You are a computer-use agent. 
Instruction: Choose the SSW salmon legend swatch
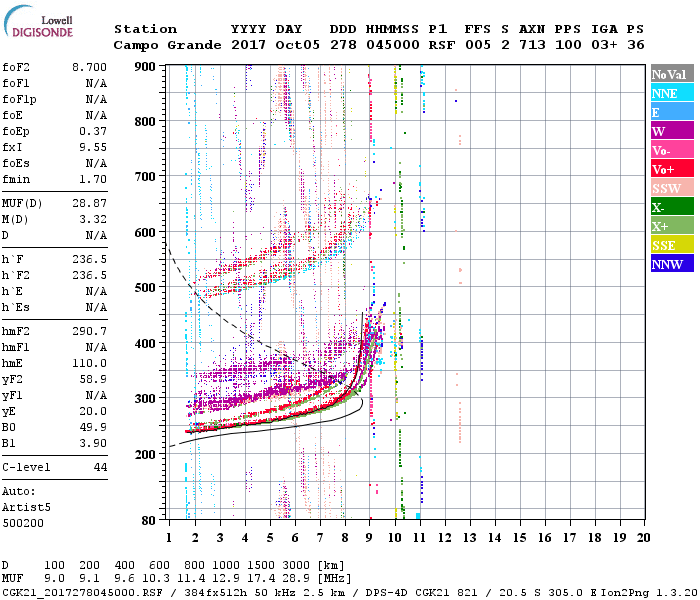(671, 188)
